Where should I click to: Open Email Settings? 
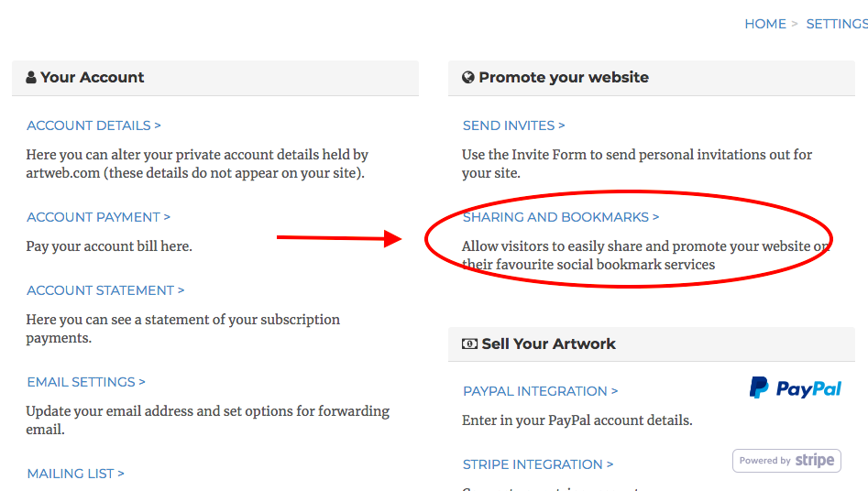point(86,382)
